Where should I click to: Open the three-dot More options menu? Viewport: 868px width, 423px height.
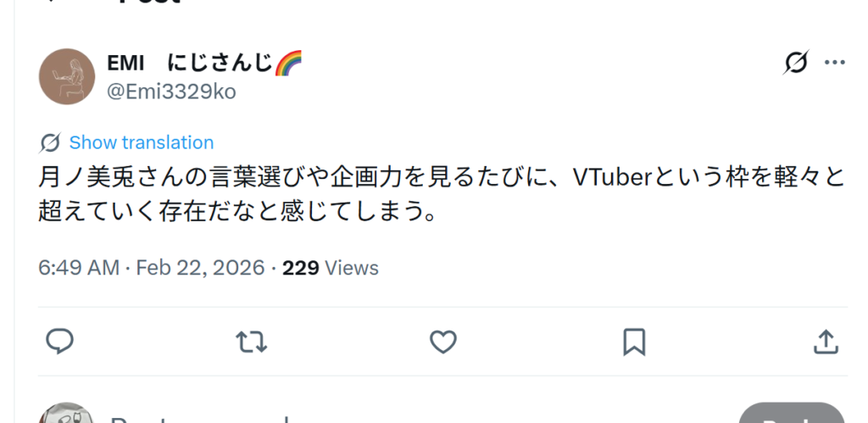click(835, 63)
